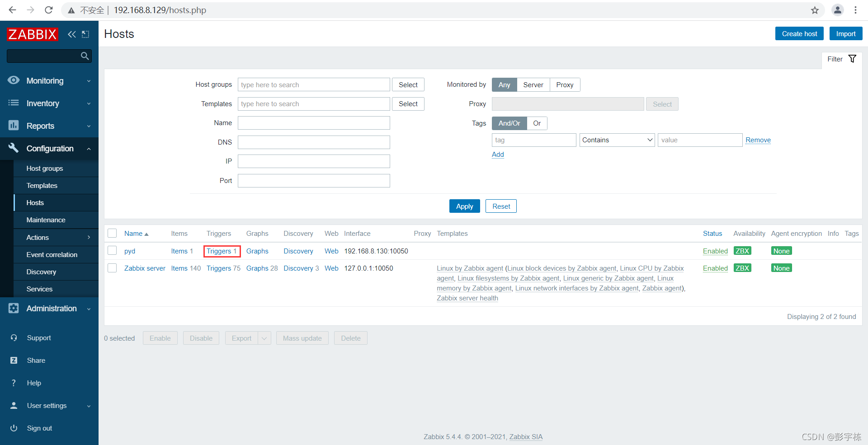Open Maintenance in sidebar
The height and width of the screenshot is (445, 868).
coord(46,220)
